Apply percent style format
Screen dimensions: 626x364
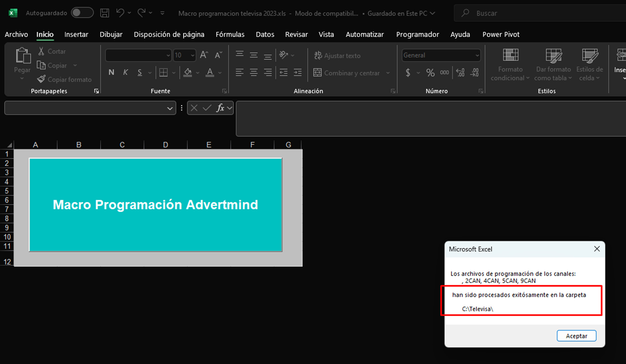[x=430, y=72]
